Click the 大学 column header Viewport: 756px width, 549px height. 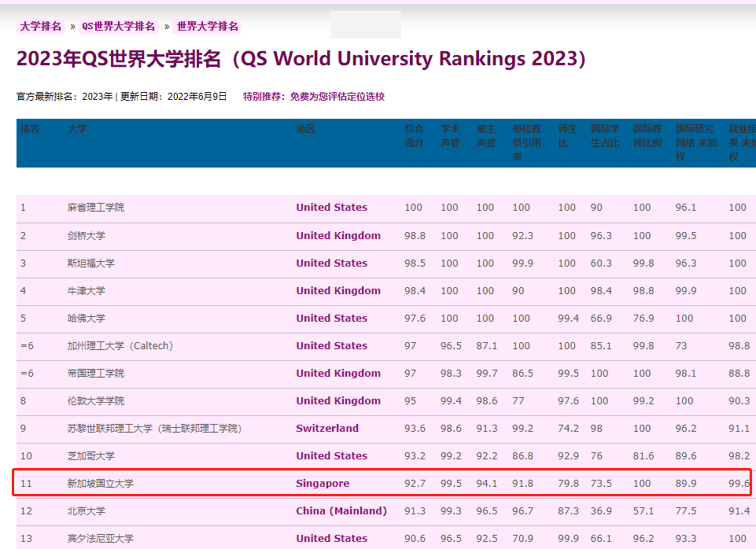77,129
